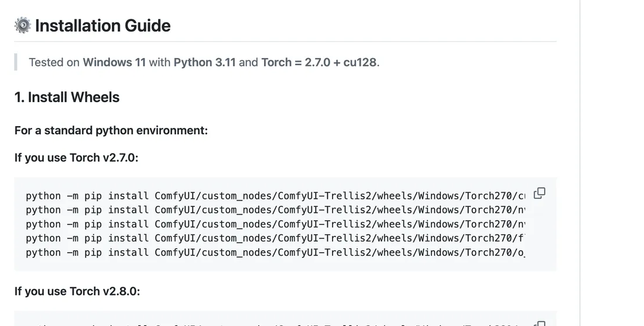Click the gear emoji beside Installation Guide

point(23,25)
